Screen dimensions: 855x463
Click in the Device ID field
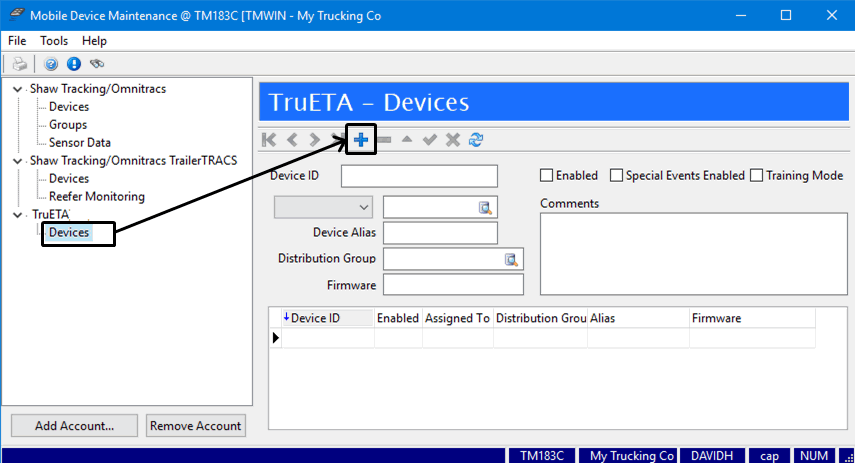coord(419,176)
